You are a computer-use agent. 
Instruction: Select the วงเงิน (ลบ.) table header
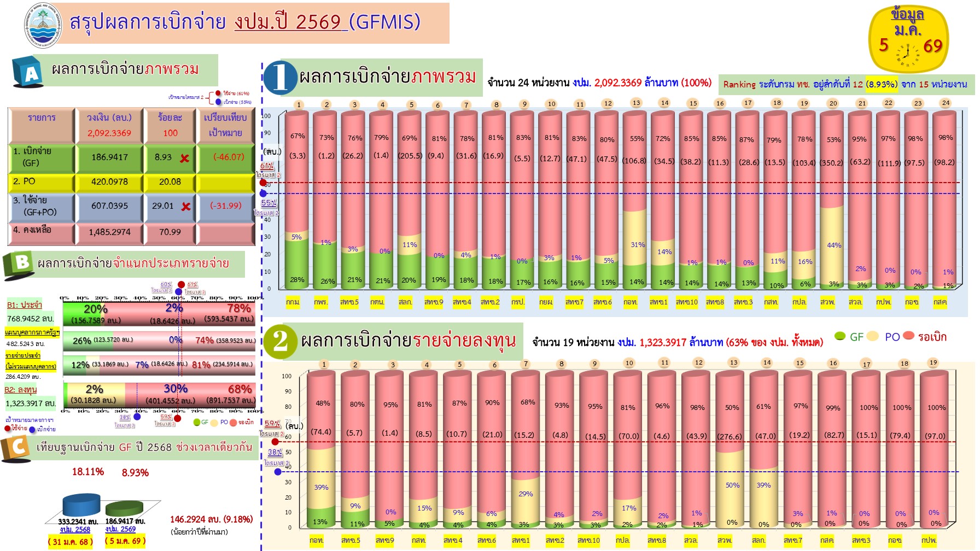[x=109, y=125]
